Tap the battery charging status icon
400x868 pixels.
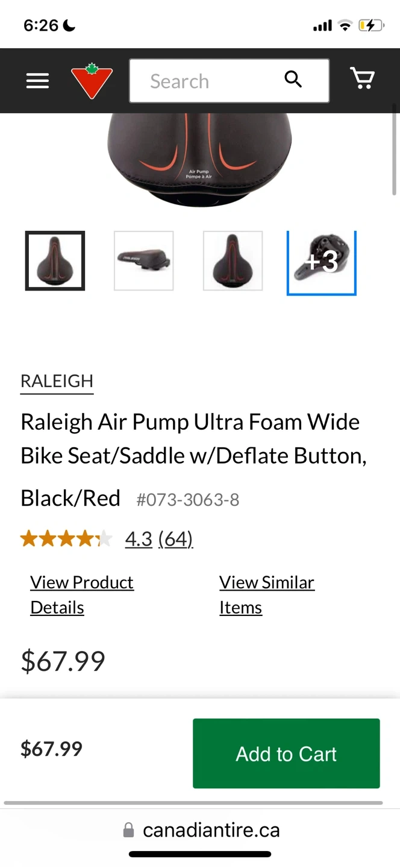click(370, 25)
